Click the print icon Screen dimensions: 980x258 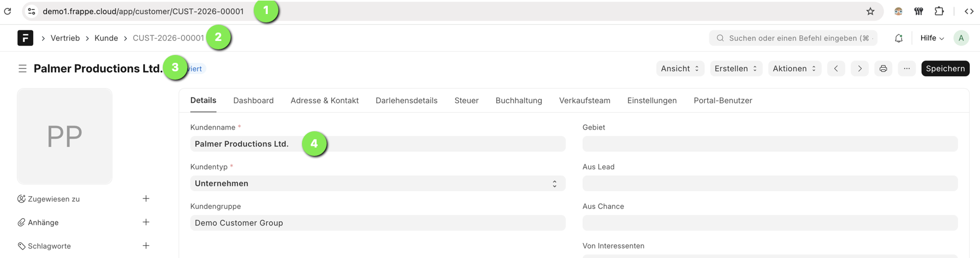[883, 68]
